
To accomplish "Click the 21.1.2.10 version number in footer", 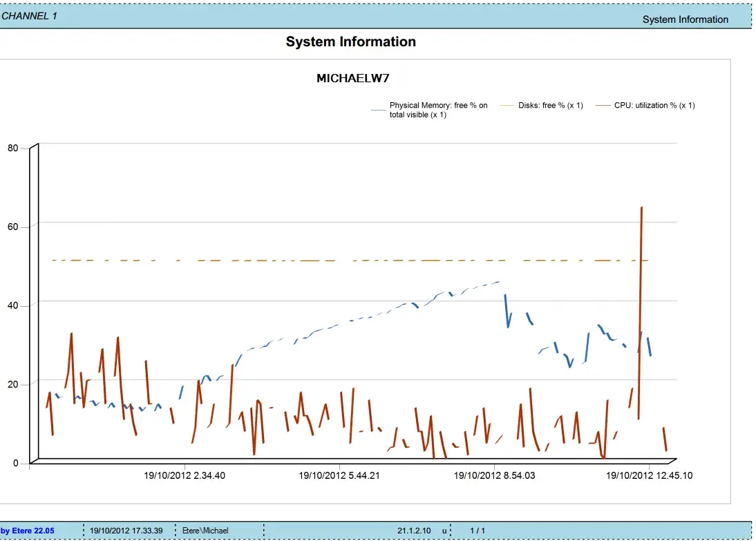I will coord(414,531).
